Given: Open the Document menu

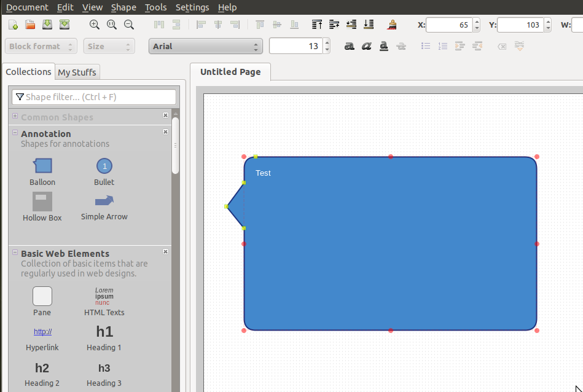Looking at the screenshot, I should 27,7.
